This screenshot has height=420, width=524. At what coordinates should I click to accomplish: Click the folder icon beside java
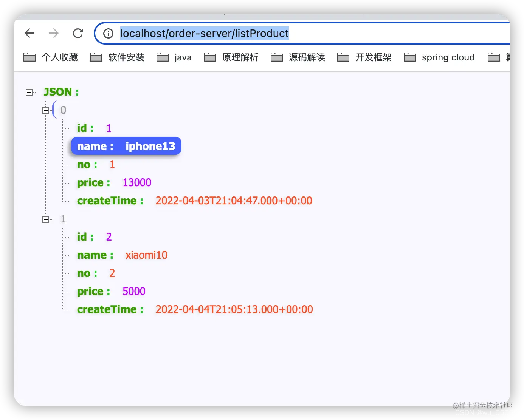[163, 57]
